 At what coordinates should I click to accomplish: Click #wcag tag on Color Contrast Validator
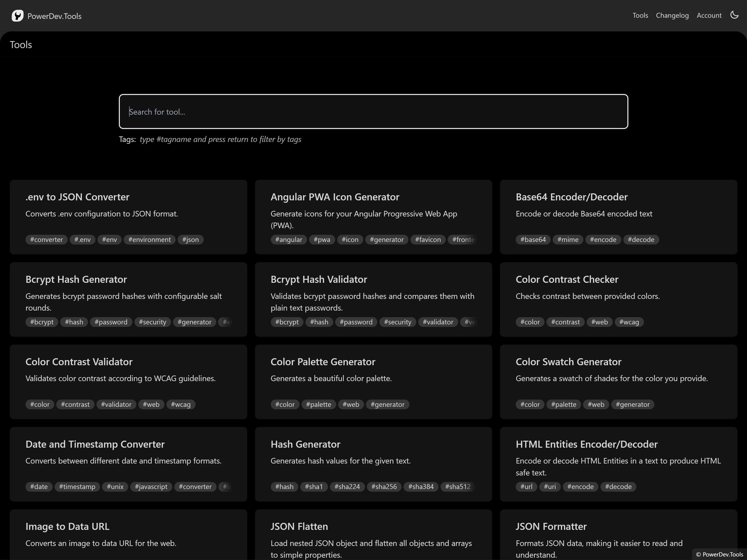click(x=181, y=404)
